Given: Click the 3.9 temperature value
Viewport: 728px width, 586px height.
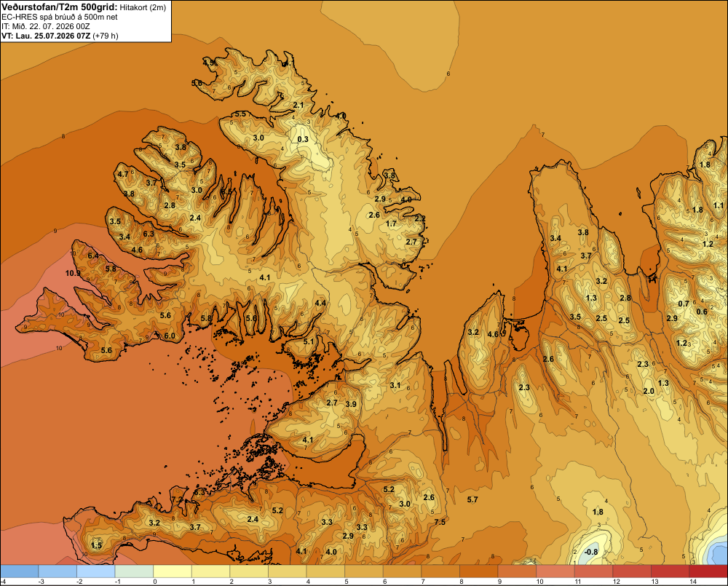Looking at the screenshot, I should pyautogui.click(x=351, y=404).
